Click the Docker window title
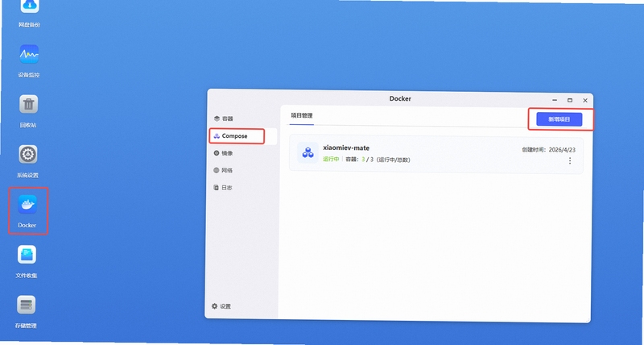Screen dimensions: 644x345 pos(400,98)
